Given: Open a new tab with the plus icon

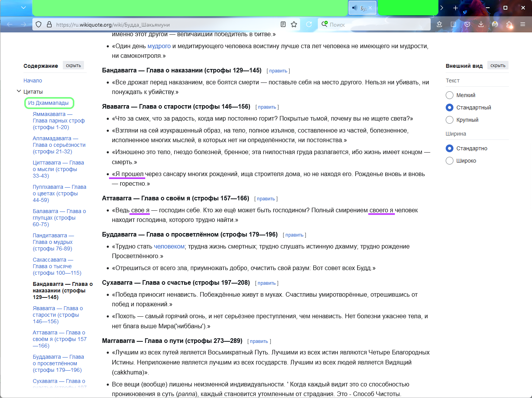Looking at the screenshot, I should (455, 8).
